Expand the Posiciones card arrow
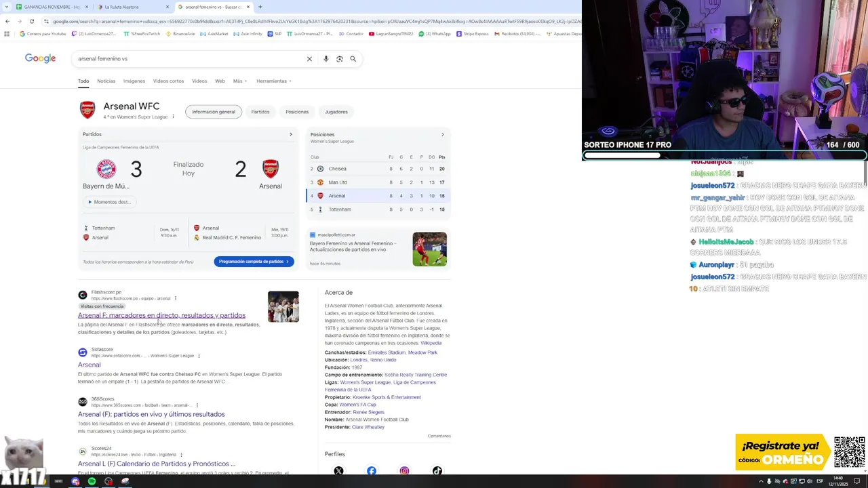The height and width of the screenshot is (488, 868). click(x=443, y=134)
